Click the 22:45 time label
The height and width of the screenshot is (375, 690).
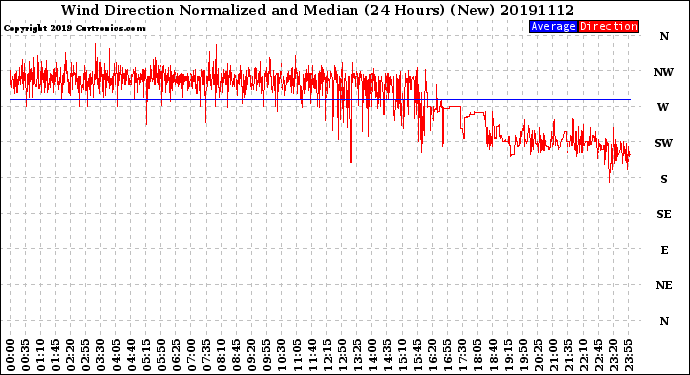click(598, 355)
